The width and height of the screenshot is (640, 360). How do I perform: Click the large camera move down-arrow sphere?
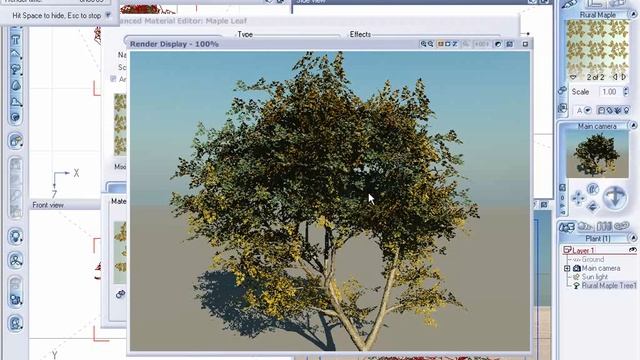(x=614, y=198)
